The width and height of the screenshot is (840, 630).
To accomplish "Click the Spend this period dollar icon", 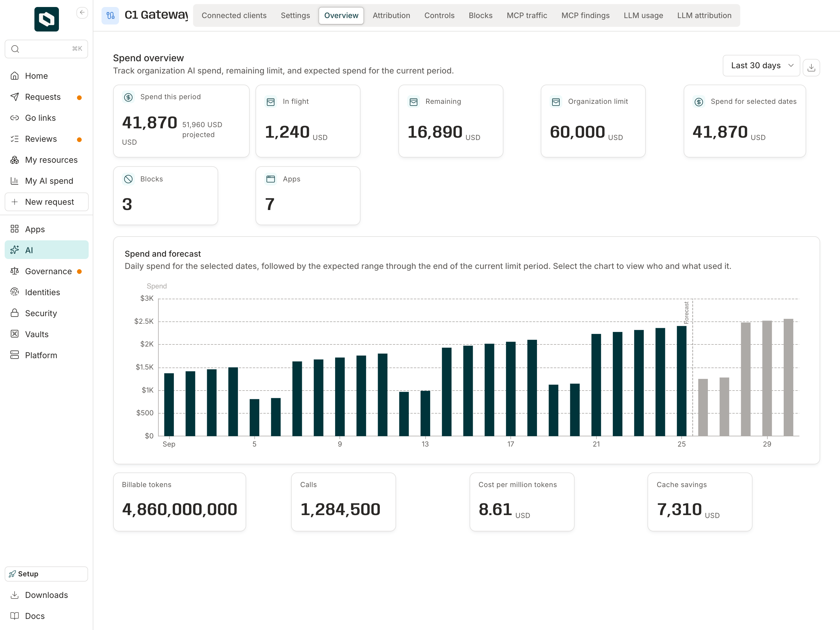I will (128, 97).
